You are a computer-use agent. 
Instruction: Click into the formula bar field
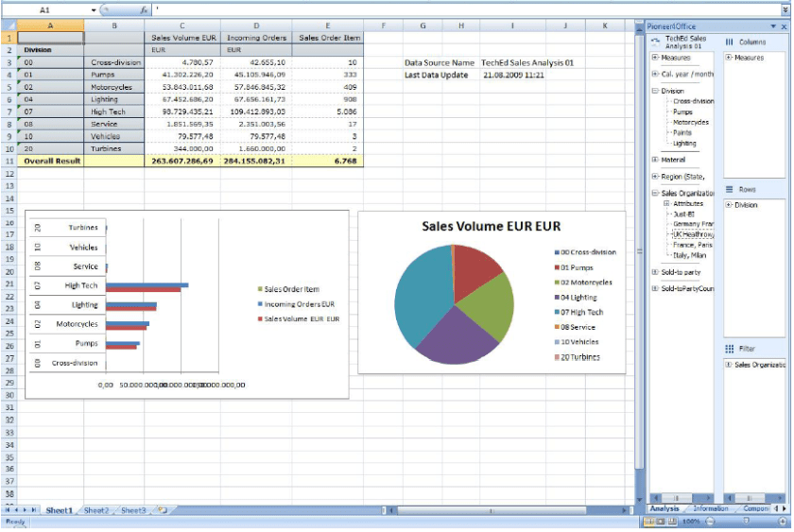tap(466, 9)
